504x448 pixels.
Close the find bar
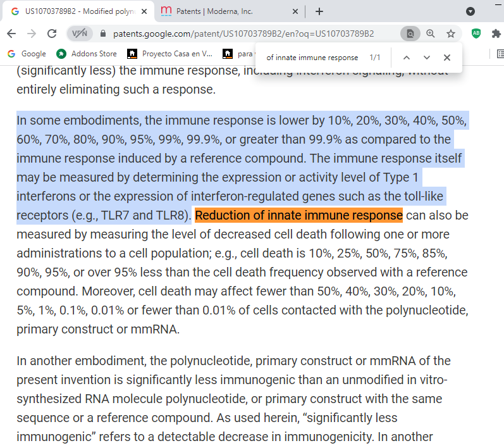coord(447,58)
